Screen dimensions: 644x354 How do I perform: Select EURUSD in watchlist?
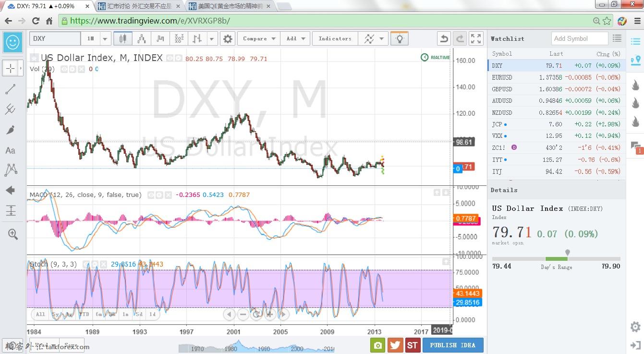coord(557,77)
